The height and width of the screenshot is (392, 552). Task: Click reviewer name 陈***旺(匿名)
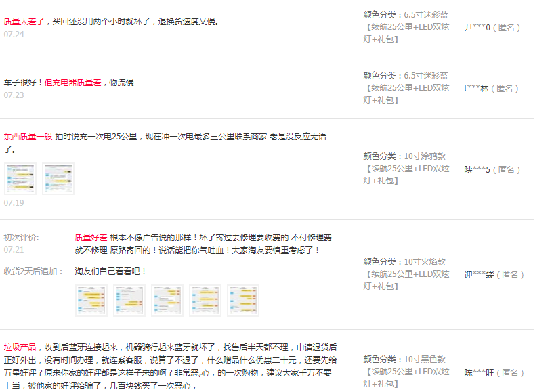(494, 373)
